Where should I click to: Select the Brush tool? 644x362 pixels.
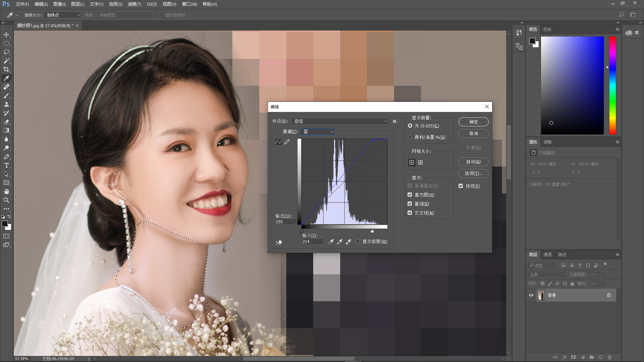[x=6, y=96]
